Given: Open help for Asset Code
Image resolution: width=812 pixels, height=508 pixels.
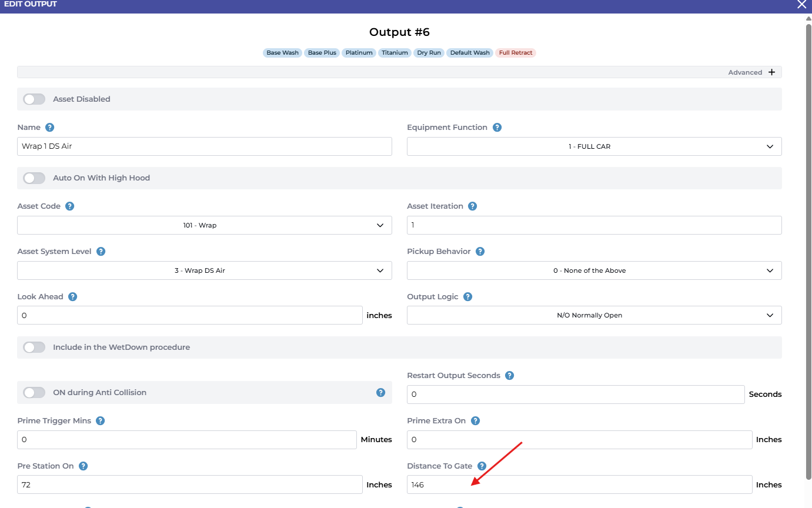Looking at the screenshot, I should click(x=69, y=206).
